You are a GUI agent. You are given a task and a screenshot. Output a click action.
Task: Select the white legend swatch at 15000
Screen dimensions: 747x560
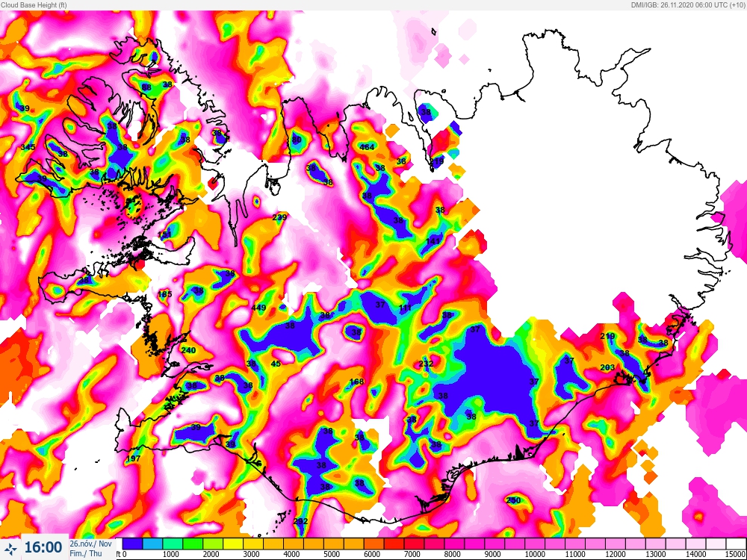pos(735,544)
